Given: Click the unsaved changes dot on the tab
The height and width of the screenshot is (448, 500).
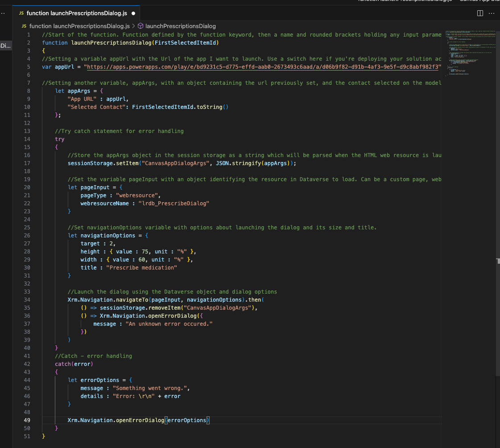Looking at the screenshot, I should pyautogui.click(x=133, y=13).
